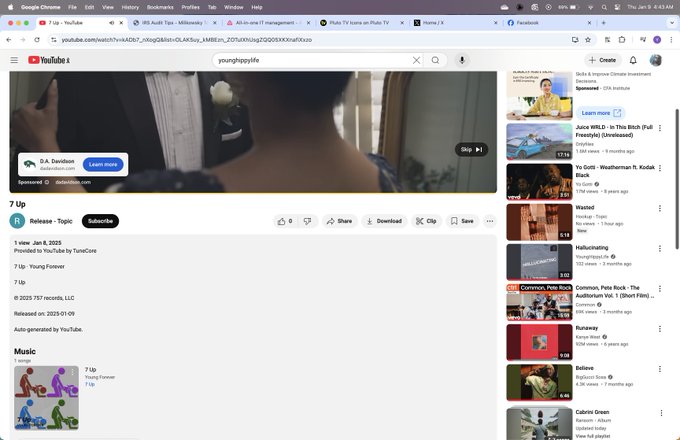Bookmark this page with star icon

(588, 40)
